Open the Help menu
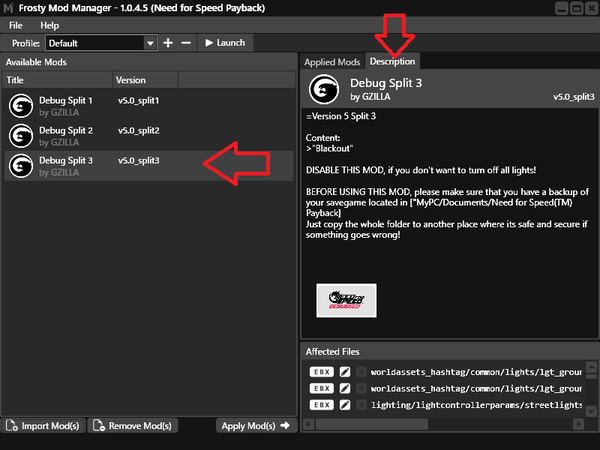Viewport: 600px width, 450px height. (x=50, y=26)
